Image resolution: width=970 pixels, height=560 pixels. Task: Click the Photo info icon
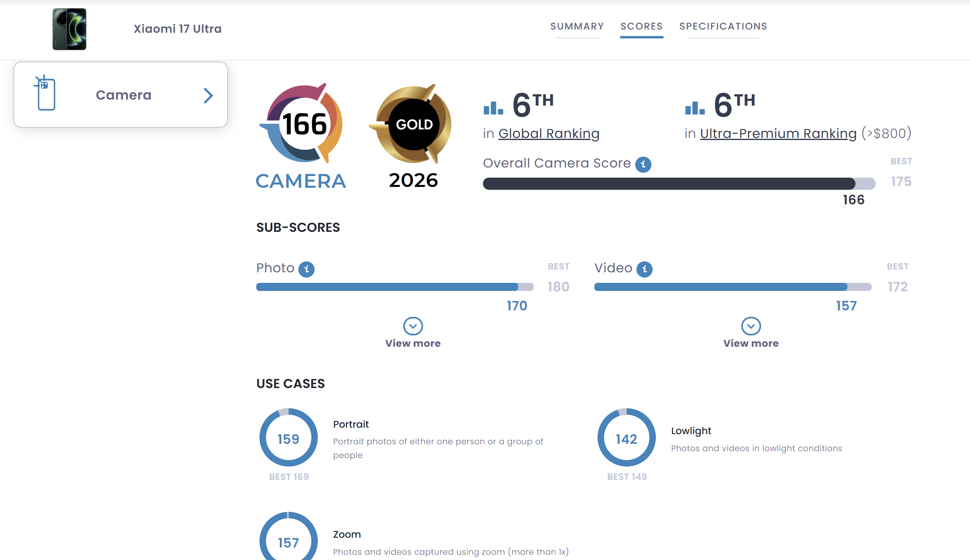306,269
